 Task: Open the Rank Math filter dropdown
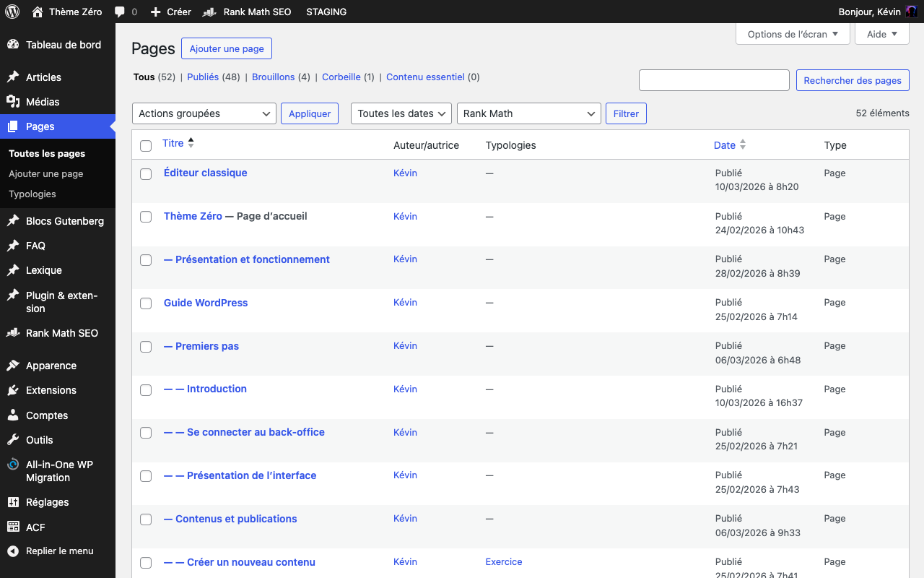pyautogui.click(x=529, y=113)
